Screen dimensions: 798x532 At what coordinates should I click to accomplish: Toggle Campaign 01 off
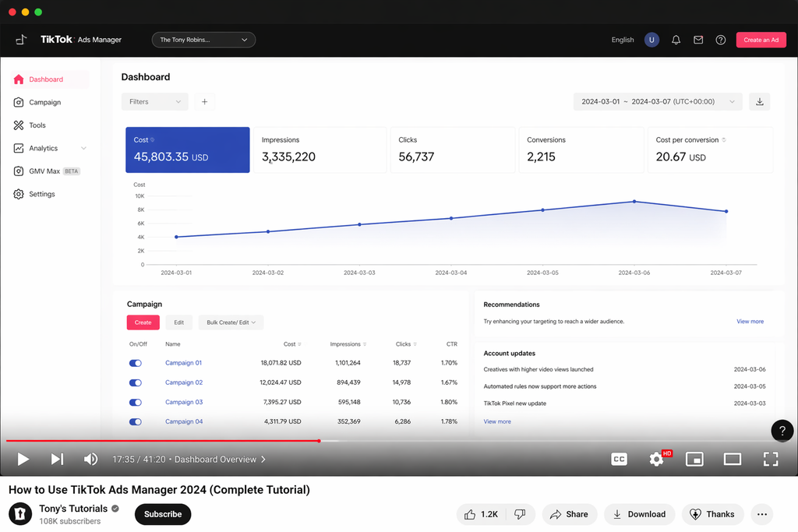136,363
